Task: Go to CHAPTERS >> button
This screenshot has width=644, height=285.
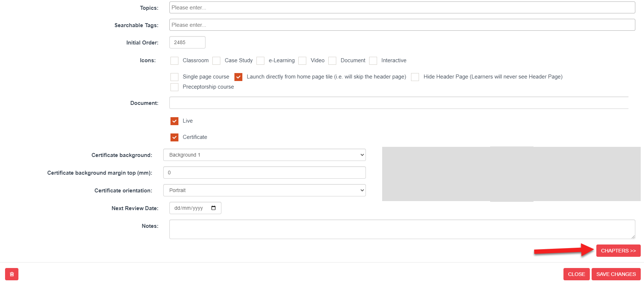Action: [x=618, y=251]
